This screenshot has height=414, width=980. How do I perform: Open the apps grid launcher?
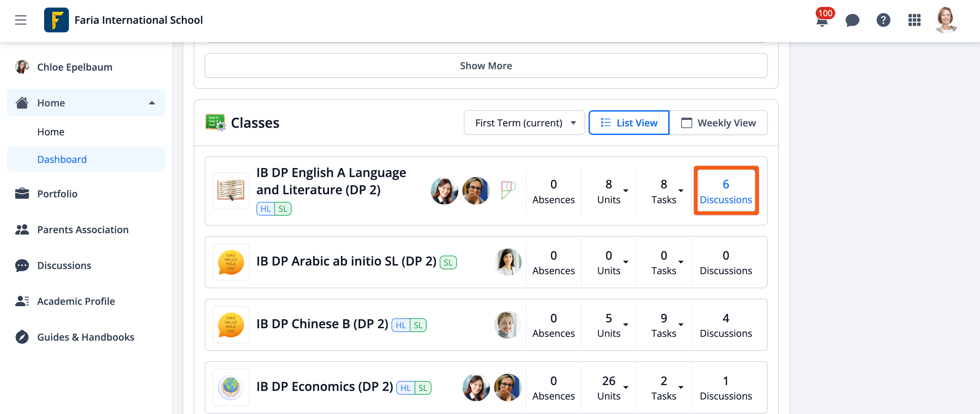point(914,20)
